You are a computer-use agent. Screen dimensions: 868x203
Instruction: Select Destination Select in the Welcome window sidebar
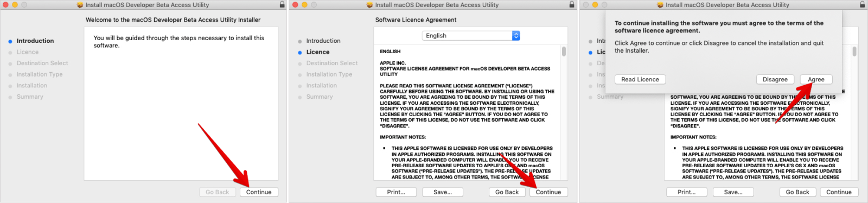[42, 63]
